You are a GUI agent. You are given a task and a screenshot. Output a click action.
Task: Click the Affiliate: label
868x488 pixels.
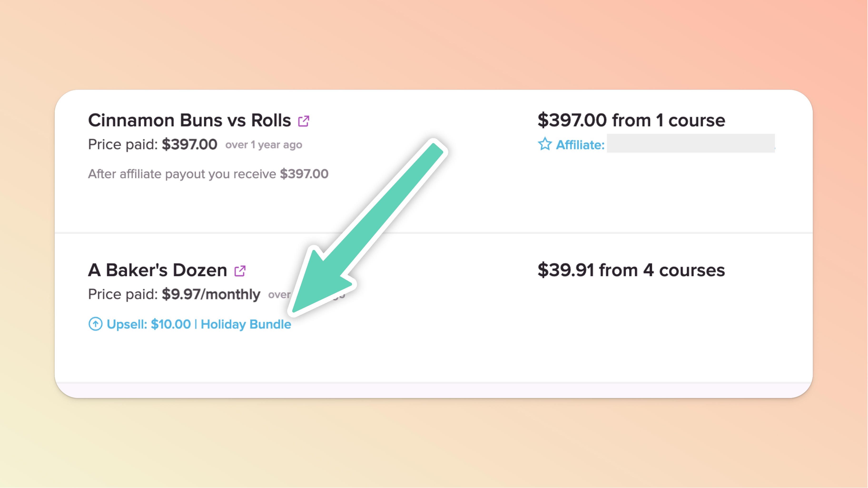click(x=580, y=145)
